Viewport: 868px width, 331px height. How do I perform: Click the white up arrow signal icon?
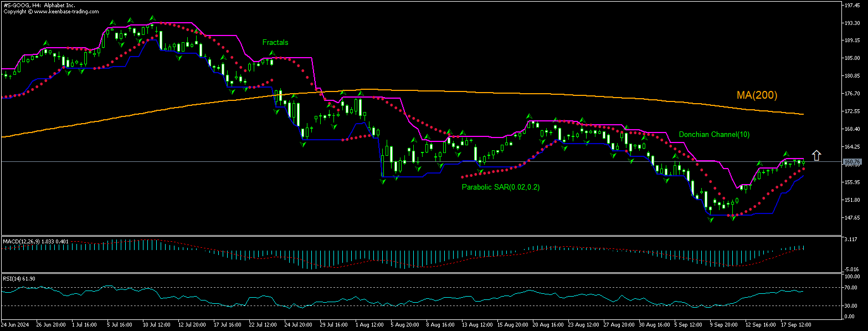pyautogui.click(x=816, y=155)
